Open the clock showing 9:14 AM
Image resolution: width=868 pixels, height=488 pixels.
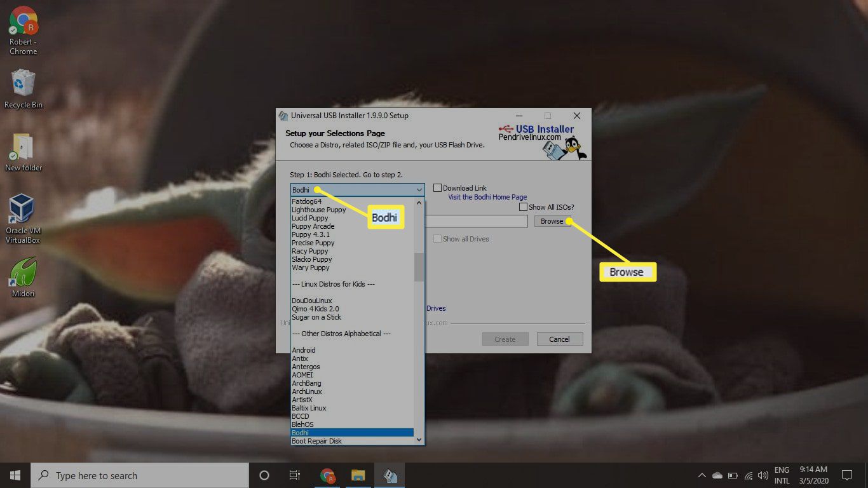pyautogui.click(x=813, y=475)
